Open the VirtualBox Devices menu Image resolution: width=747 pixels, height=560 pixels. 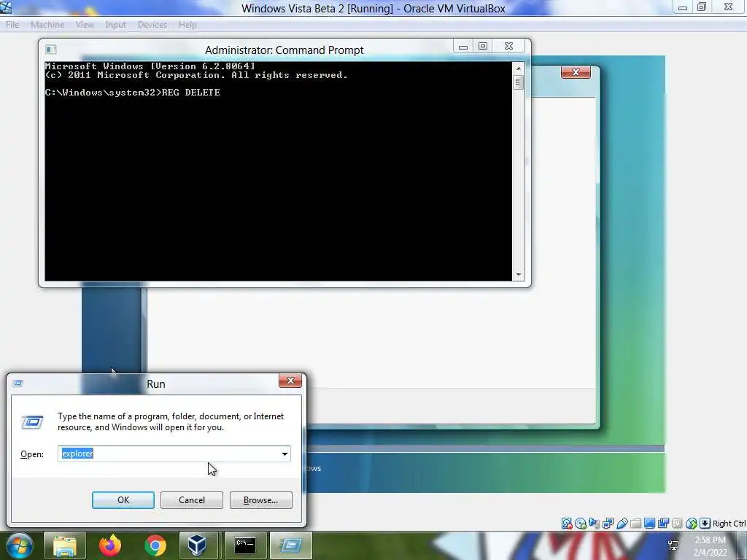152,25
